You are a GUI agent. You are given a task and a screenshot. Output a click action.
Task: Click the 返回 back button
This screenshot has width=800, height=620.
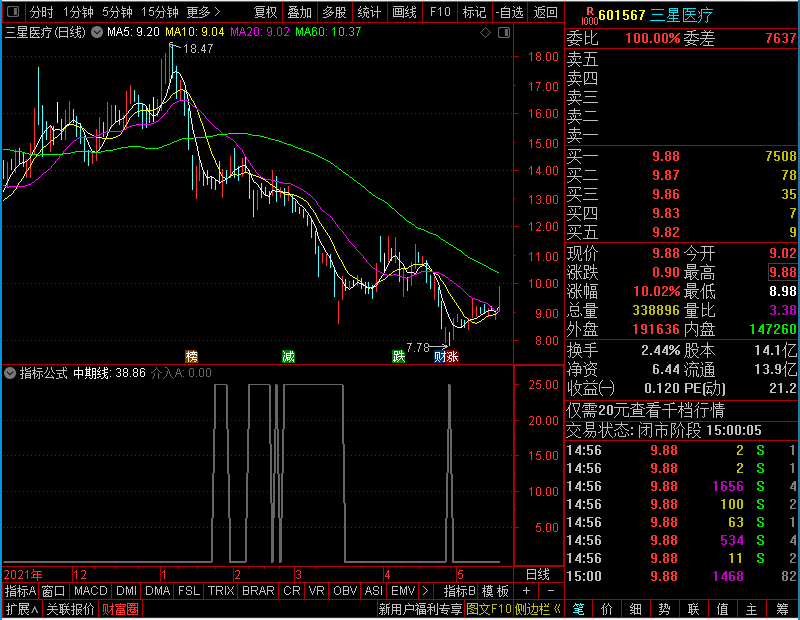[x=545, y=12]
